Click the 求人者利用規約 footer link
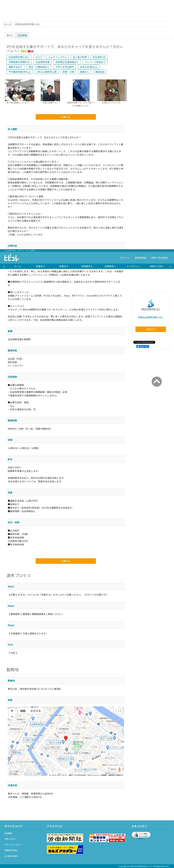 click(x=11, y=856)
